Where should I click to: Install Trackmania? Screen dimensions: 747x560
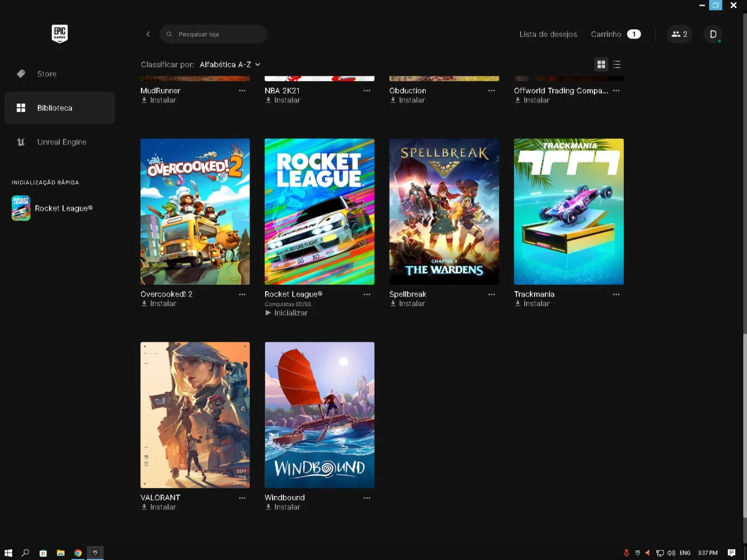tap(532, 303)
